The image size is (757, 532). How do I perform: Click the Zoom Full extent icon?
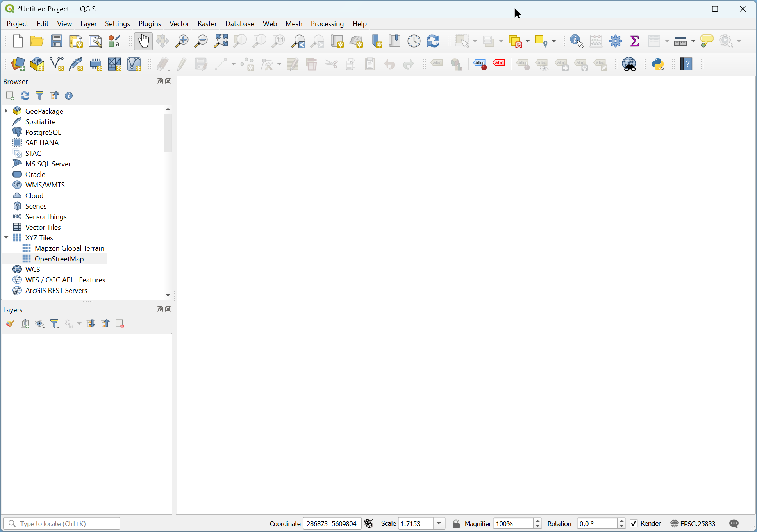tap(221, 41)
